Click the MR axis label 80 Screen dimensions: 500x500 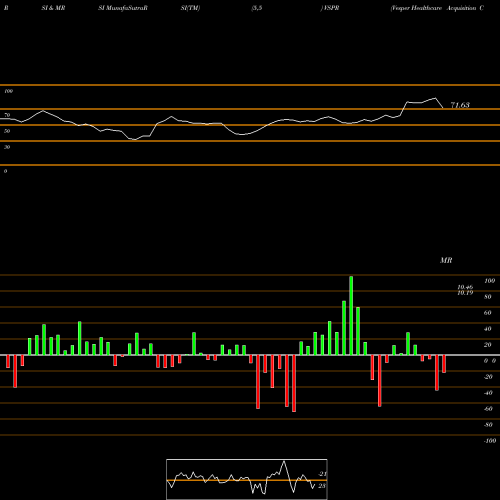click(488, 297)
